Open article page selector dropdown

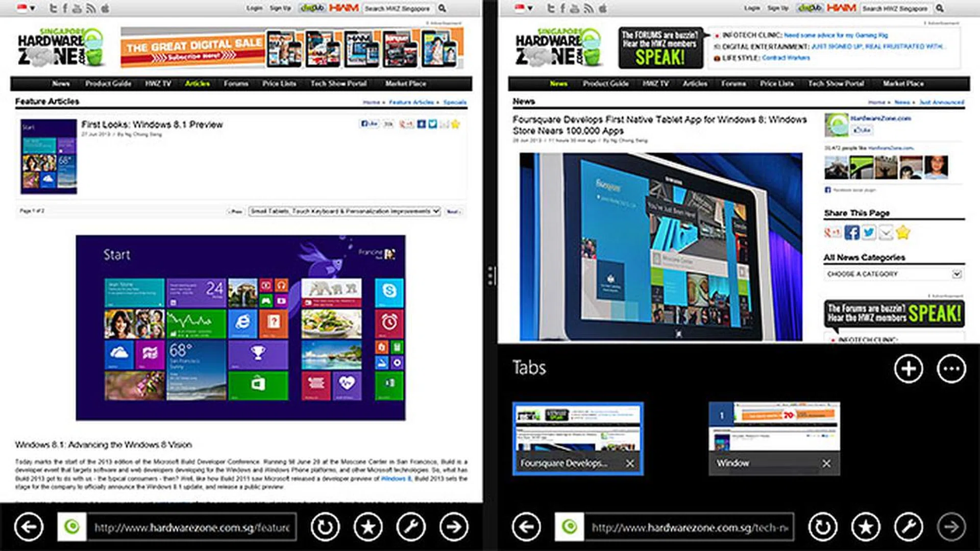(345, 211)
